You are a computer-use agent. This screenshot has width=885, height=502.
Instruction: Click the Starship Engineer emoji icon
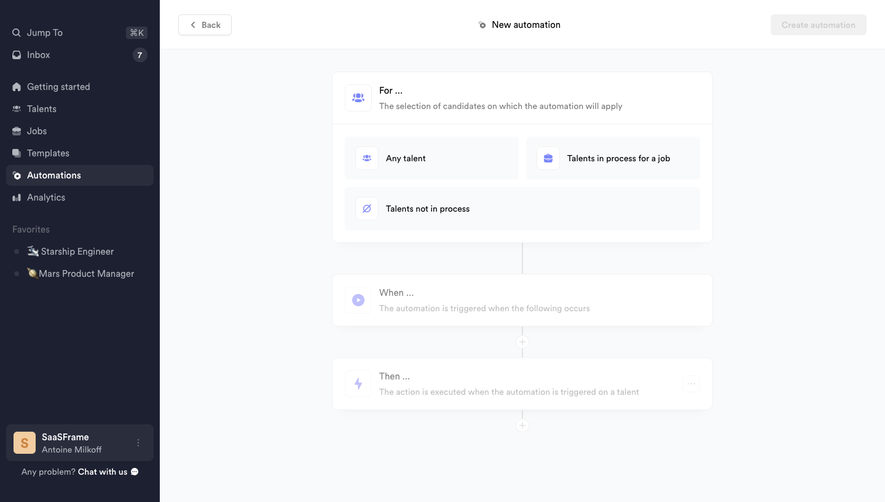click(x=33, y=251)
